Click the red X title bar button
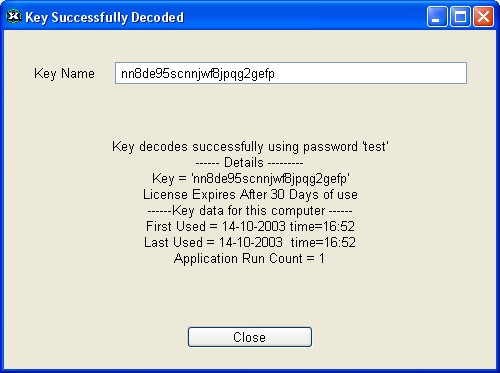Image resolution: width=500 pixels, height=373 pixels. [x=483, y=16]
